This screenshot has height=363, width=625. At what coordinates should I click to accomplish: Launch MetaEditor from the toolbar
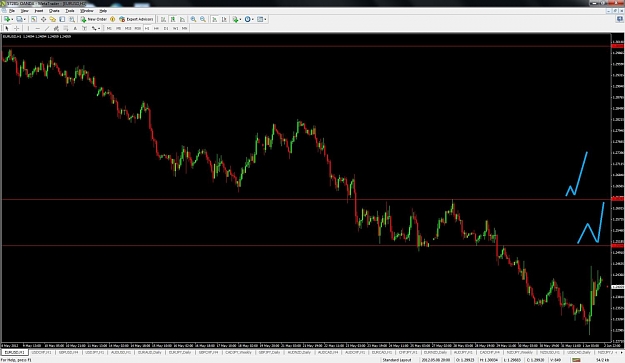(112, 19)
